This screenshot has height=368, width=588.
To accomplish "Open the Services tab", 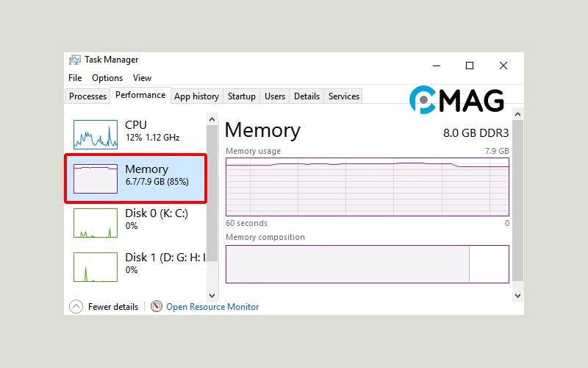I will 344,96.
